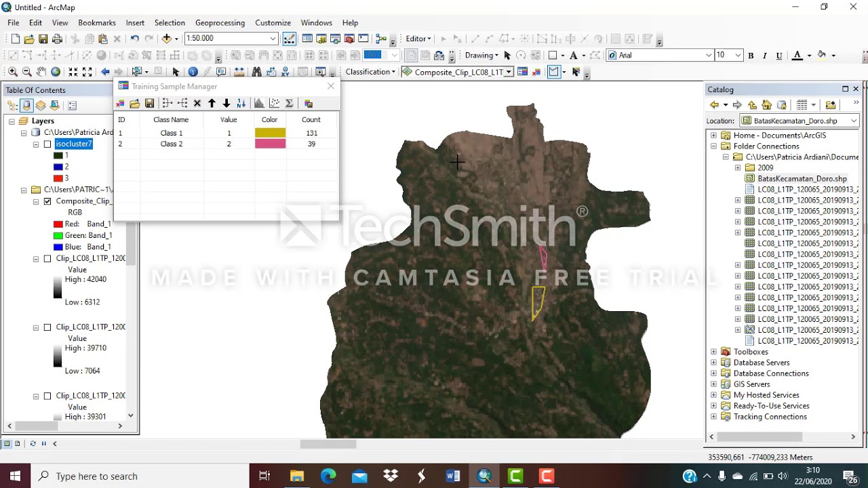Open the Windows menu

pos(317,22)
